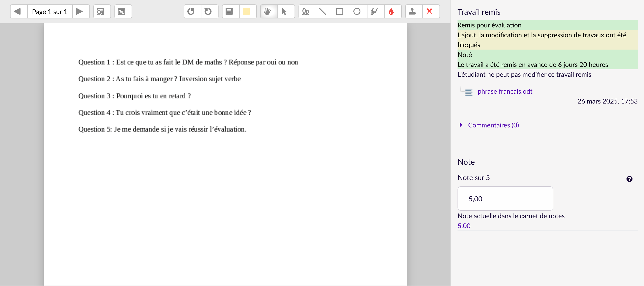644x286 pixels.
Task: Select the oval drawing tool
Action: point(357,11)
